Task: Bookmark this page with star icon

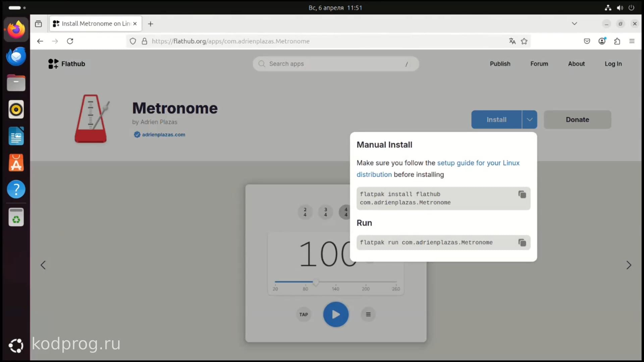Action: tap(524, 41)
